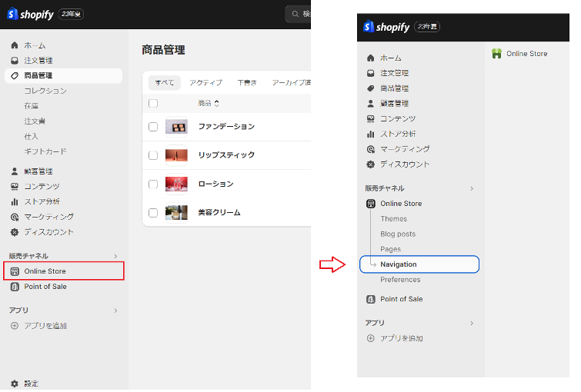Screen dimensions: 581x392
Task: Sort by 商品 column arrows
Action: click(217, 103)
